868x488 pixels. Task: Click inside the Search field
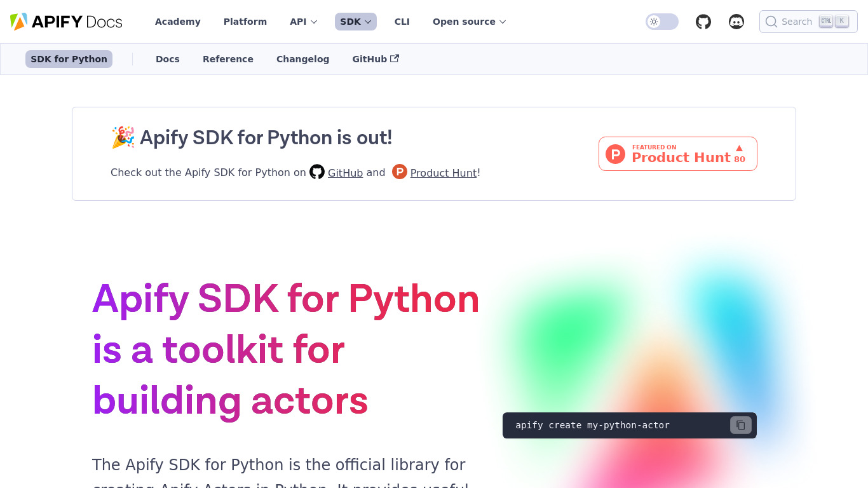pos(808,22)
